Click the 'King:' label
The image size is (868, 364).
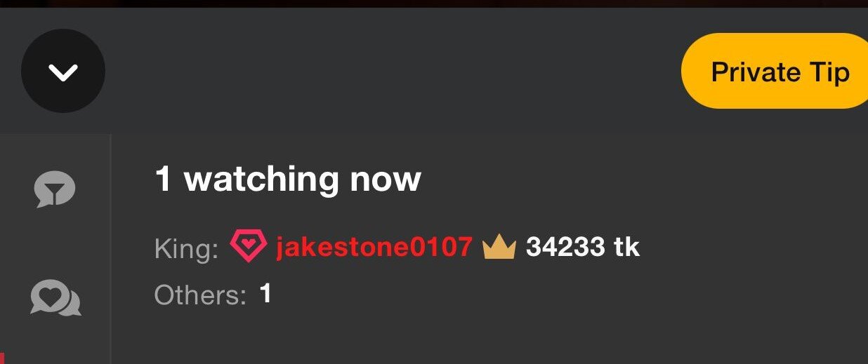(x=187, y=248)
